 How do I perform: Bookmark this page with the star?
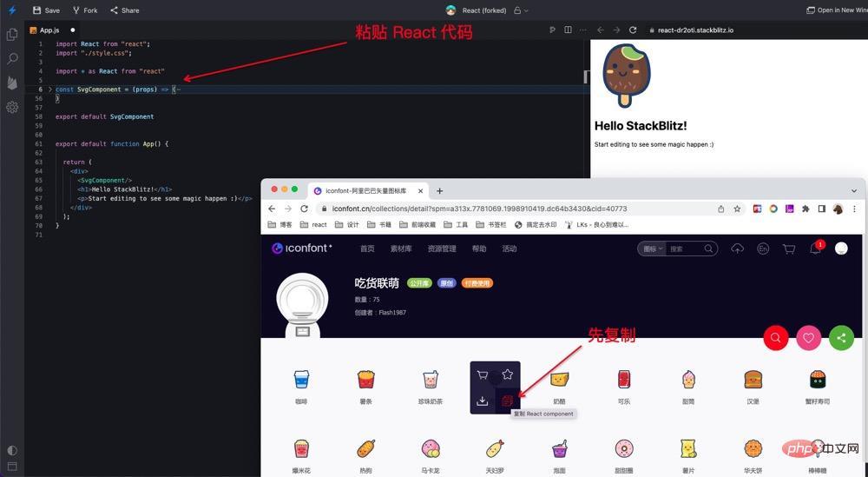(x=737, y=209)
